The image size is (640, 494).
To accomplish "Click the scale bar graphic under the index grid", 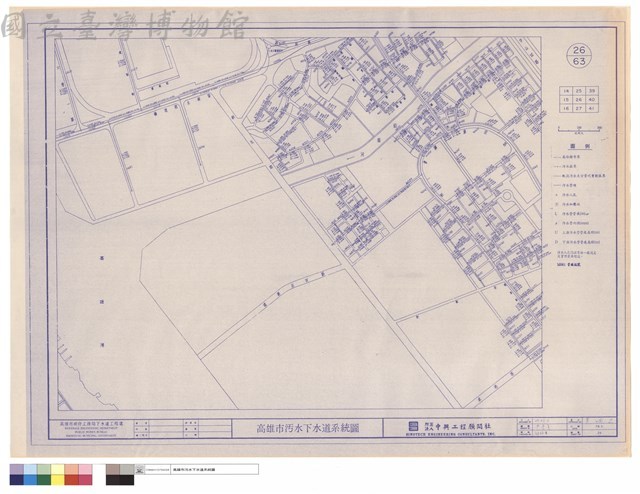I will point(579,129).
